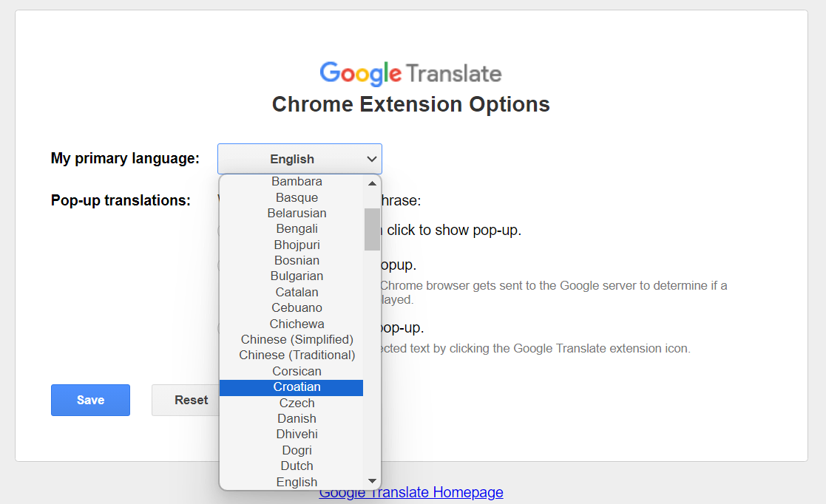Choose Chinese (Simplified) as the language
The width and height of the screenshot is (826, 504).
(297, 340)
